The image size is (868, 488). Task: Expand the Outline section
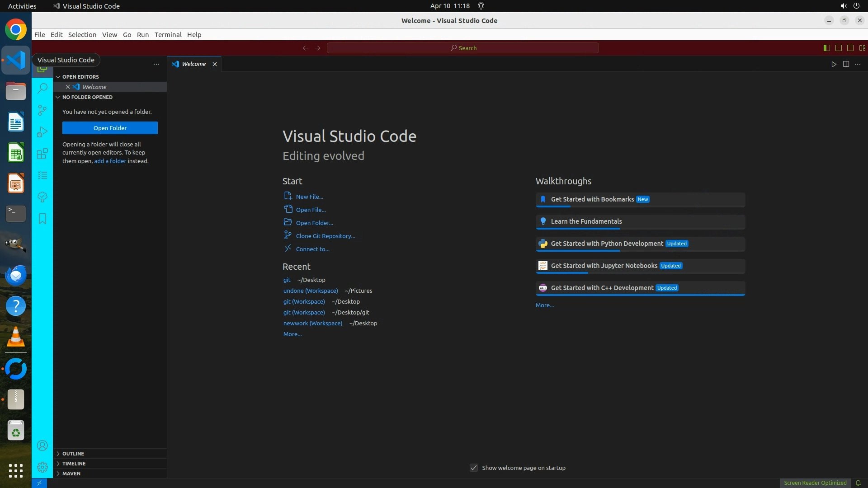pos(73,453)
